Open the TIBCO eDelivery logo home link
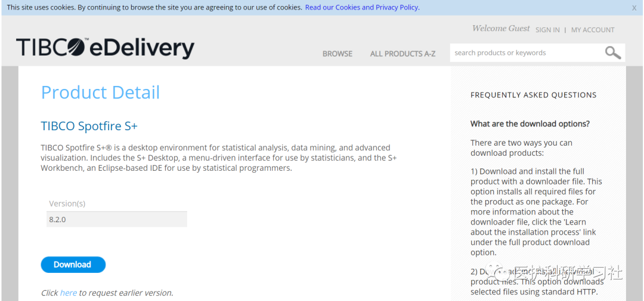Screen dimensions: 644x301 coord(105,48)
